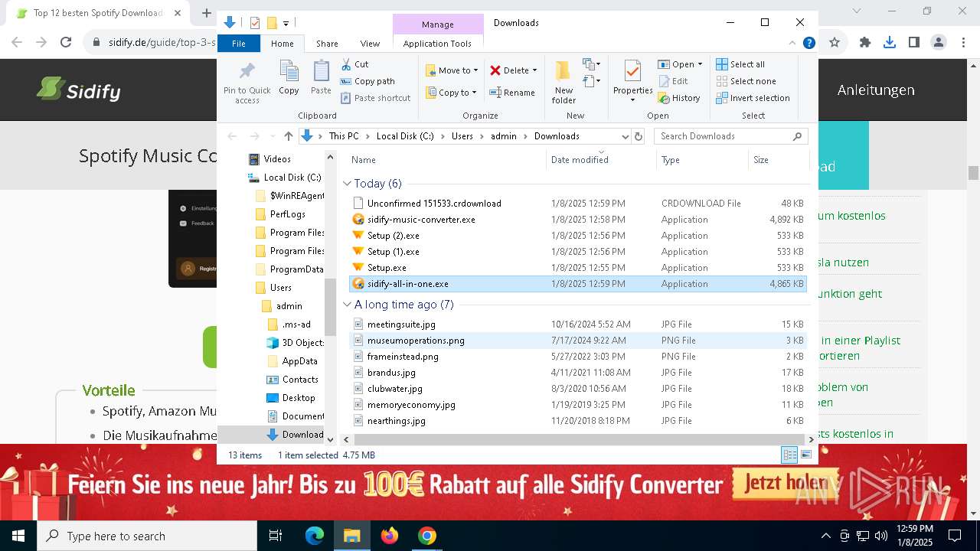The width and height of the screenshot is (980, 551).
Task: Switch to the Home ribbon tab
Action: coord(283,44)
